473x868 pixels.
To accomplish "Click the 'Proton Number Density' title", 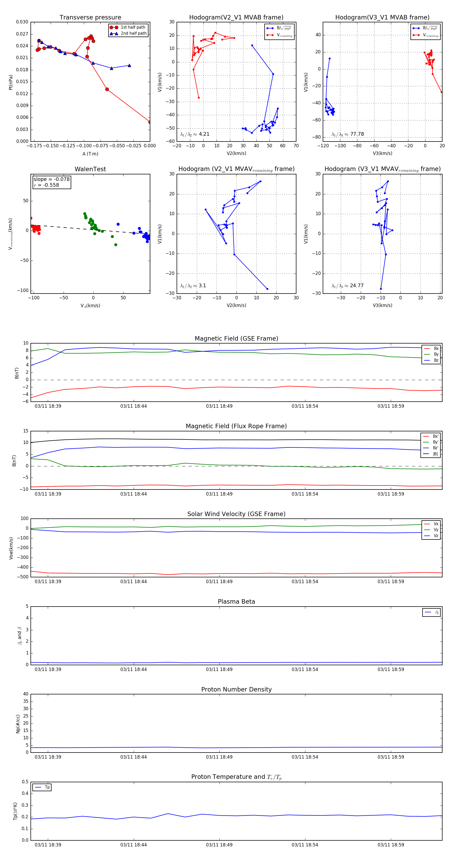I will pyautogui.click(x=236, y=689).
